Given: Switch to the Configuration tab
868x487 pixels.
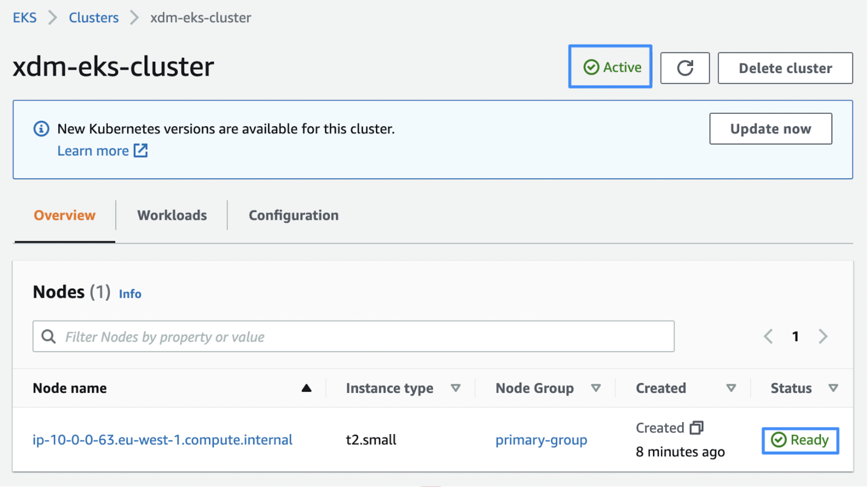Looking at the screenshot, I should (x=293, y=215).
